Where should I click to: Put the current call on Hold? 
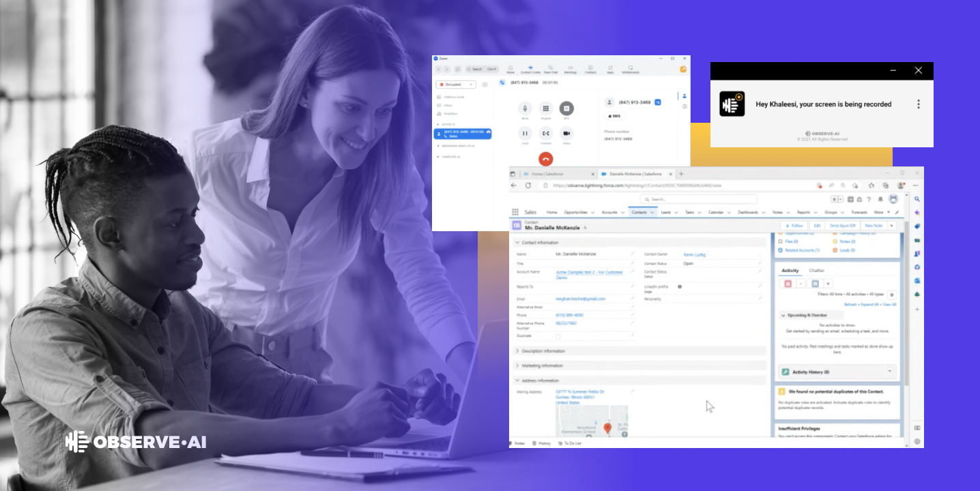pyautogui.click(x=525, y=134)
